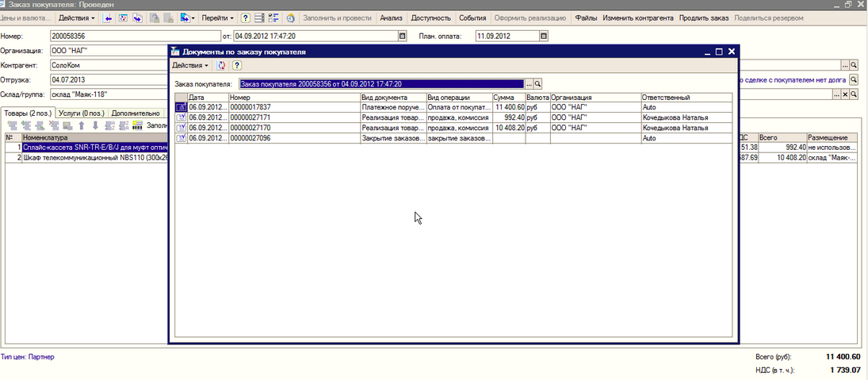This screenshot has height=380, width=868.
Task: Click the Отгрузка field containing 04.07.2013
Action: [109, 80]
